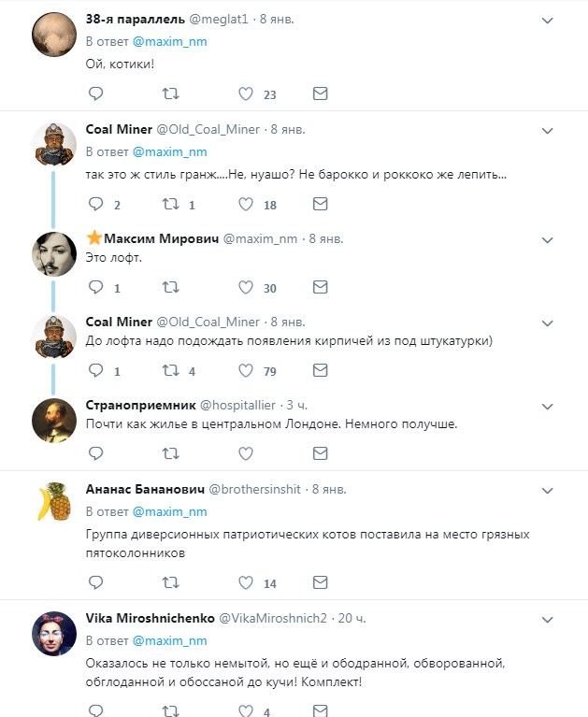Like Максим Мирович's 'Это лофт.' tweet
The height and width of the screenshot is (717, 588).
[x=246, y=287]
